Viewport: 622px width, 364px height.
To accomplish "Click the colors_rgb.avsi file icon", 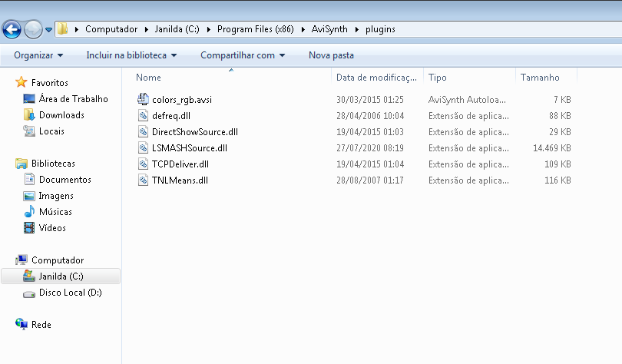I will (143, 99).
